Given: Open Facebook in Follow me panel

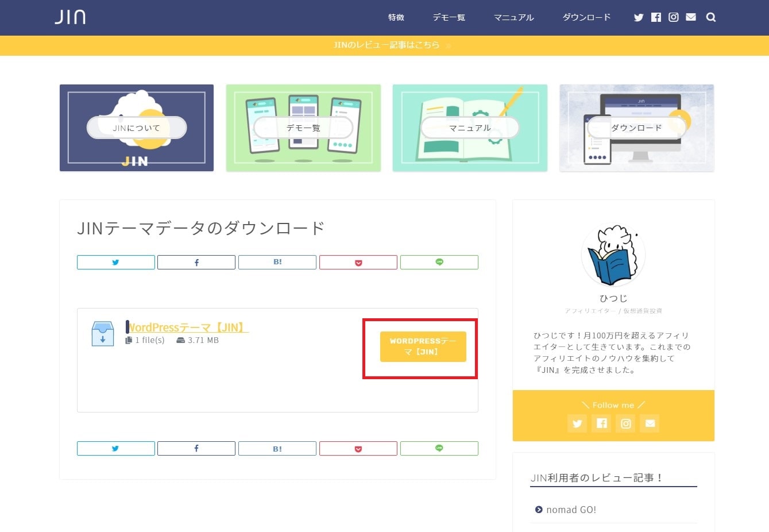Looking at the screenshot, I should click(x=602, y=423).
